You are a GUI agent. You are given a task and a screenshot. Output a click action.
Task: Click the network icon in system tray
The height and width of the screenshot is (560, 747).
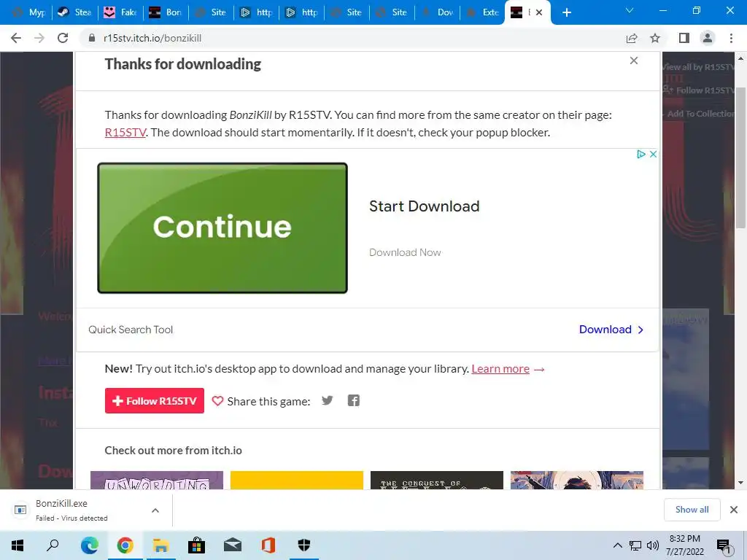(635, 545)
